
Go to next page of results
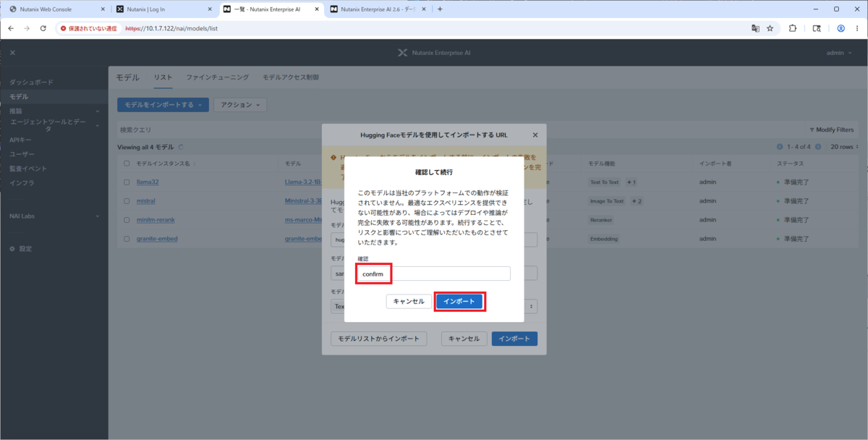coord(818,147)
